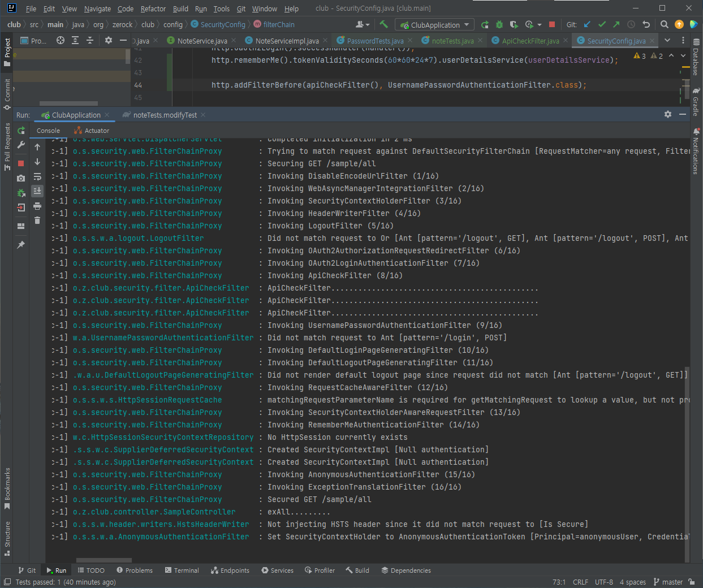The image size is (703, 588).
Task: Rerun ClubApplication from the main toolbar
Action: [x=485, y=24]
